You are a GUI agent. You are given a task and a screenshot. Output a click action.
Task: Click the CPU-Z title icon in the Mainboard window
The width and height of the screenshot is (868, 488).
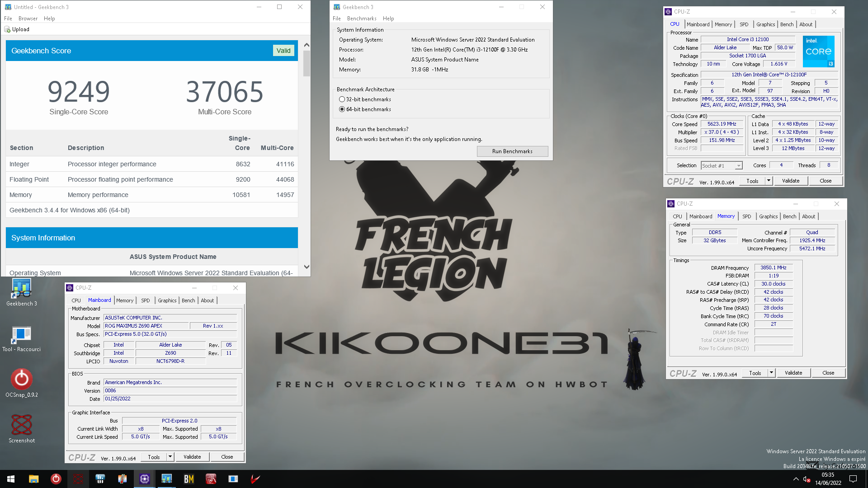pyautogui.click(x=70, y=288)
